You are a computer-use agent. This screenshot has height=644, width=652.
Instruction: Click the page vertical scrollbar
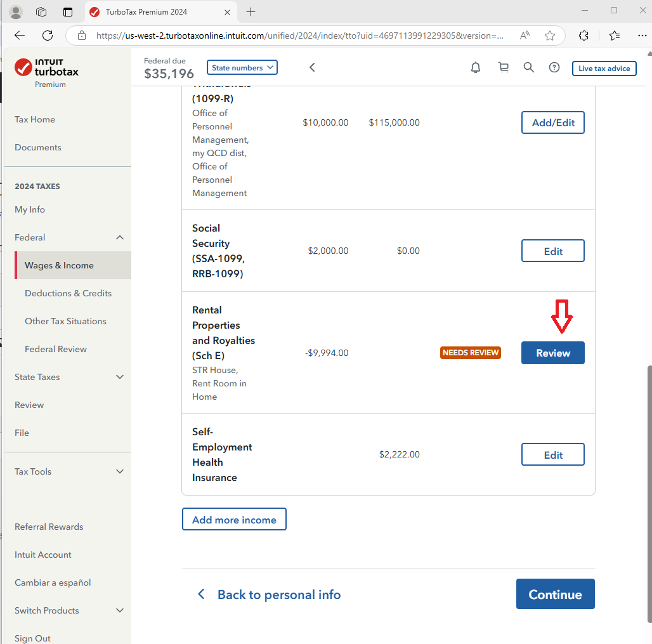pos(648,495)
